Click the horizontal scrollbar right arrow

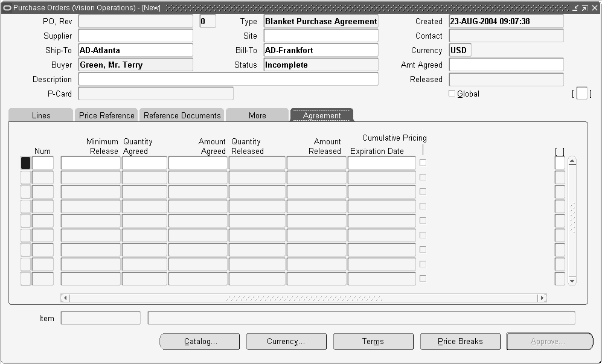click(542, 298)
